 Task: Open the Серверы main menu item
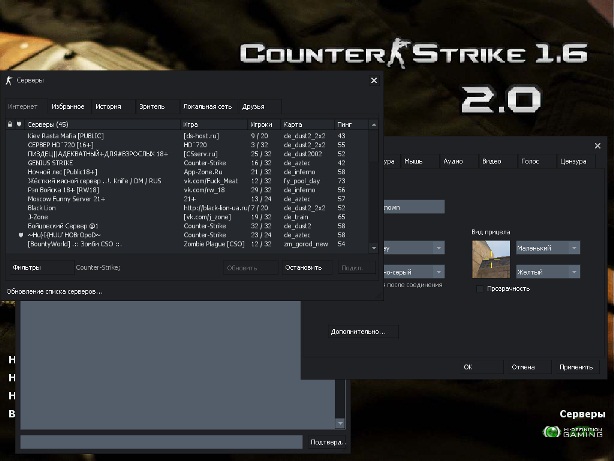[x=582, y=414]
